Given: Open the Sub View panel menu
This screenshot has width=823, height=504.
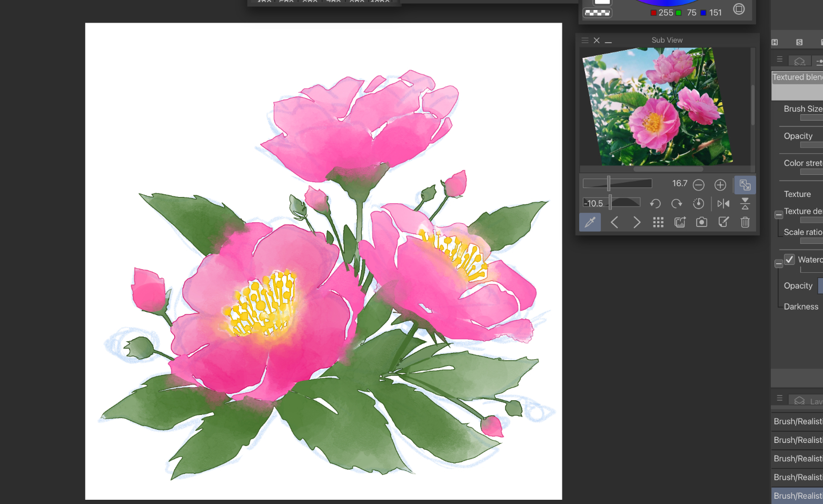Looking at the screenshot, I should click(x=584, y=41).
